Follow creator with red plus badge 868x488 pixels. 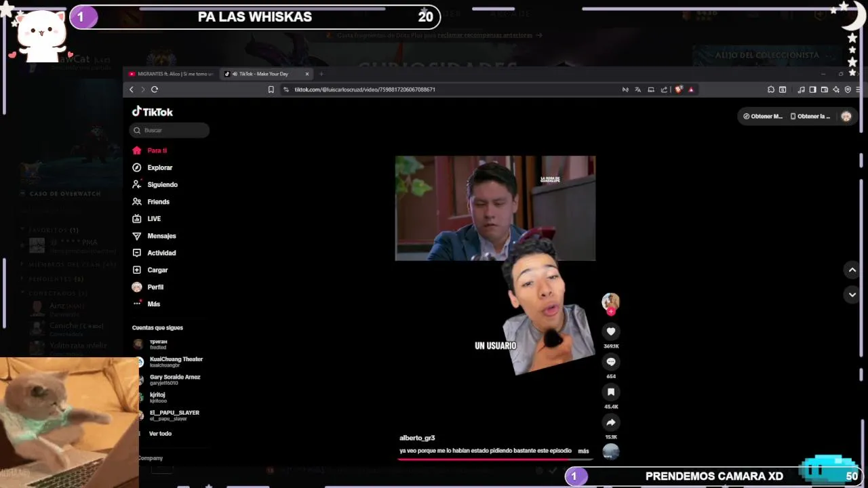611,312
